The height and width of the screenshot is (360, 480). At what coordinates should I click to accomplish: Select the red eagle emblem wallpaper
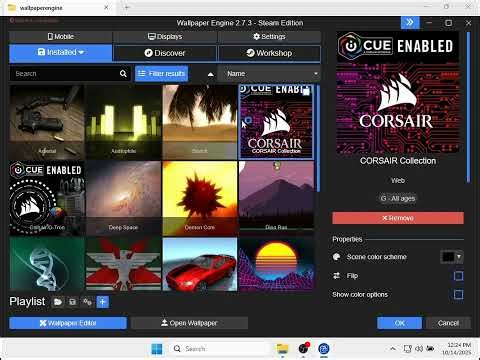[123, 264]
